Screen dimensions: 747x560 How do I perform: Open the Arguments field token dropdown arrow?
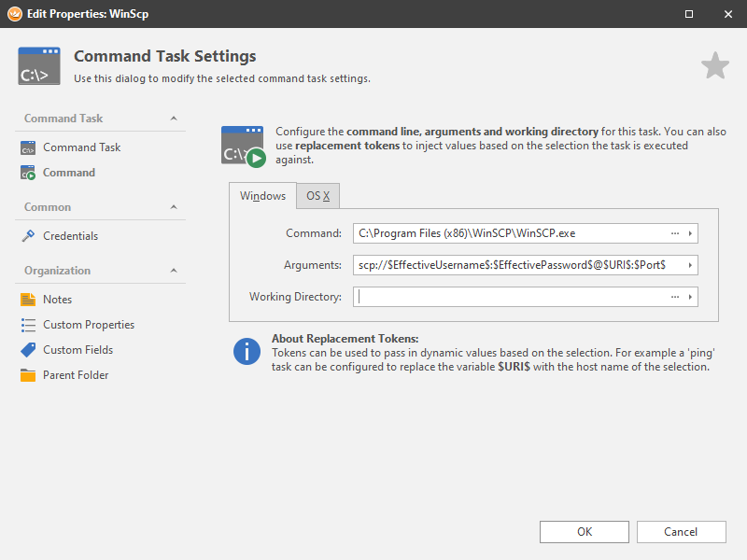690,265
